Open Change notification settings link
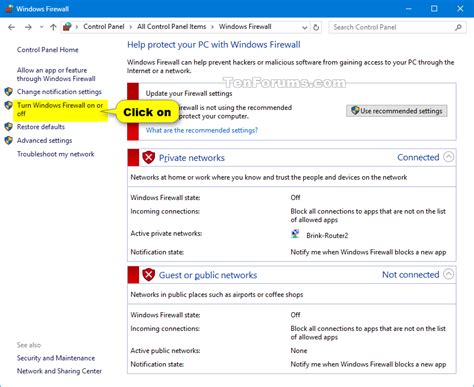The image size is (474, 387). pyautogui.click(x=59, y=92)
